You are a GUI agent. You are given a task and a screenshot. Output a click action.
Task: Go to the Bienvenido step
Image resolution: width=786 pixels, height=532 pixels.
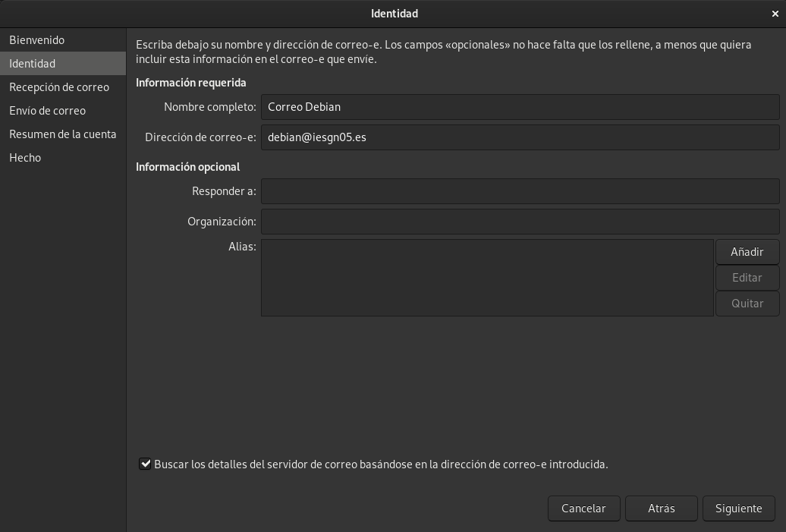36,40
